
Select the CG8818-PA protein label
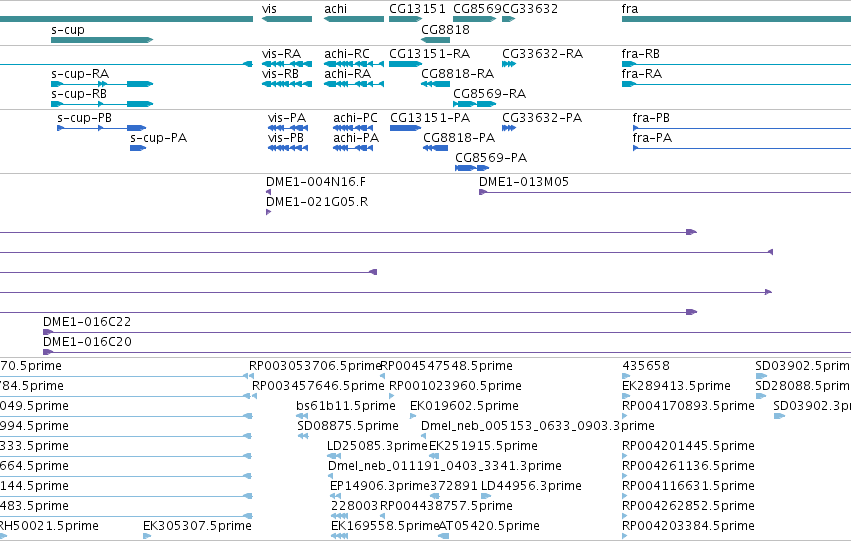[x=459, y=138]
